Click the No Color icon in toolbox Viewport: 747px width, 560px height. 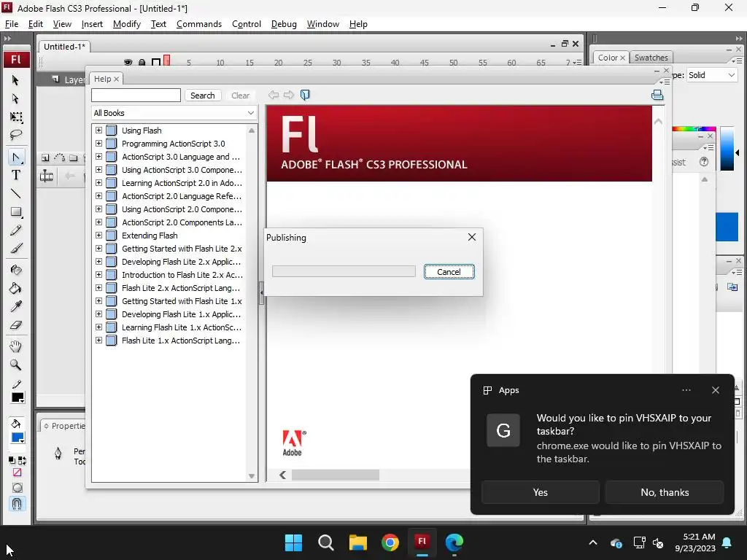tap(18, 472)
